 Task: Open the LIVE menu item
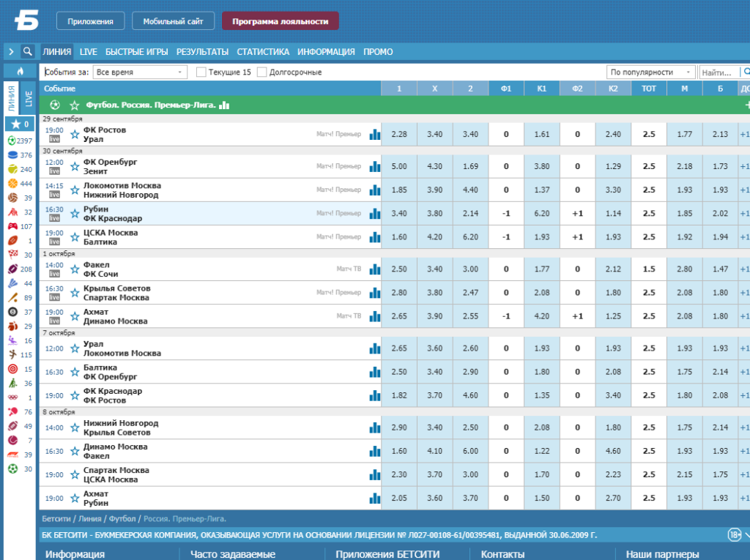pyautogui.click(x=88, y=52)
